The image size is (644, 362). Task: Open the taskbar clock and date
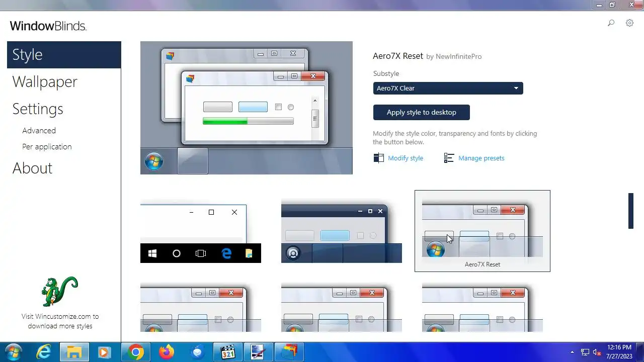tap(619, 352)
